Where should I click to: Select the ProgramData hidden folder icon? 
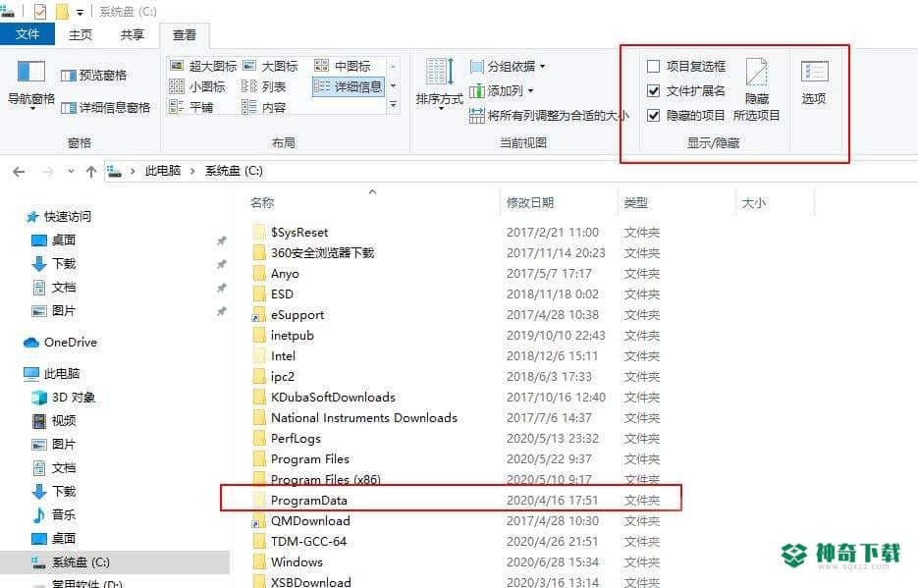(x=259, y=501)
